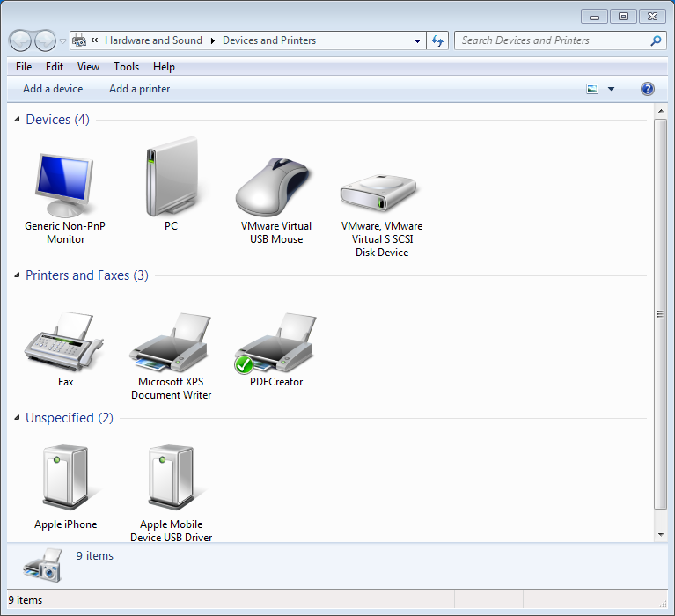Collapse the Devices (4) group
The image size is (675, 616).
[x=17, y=119]
